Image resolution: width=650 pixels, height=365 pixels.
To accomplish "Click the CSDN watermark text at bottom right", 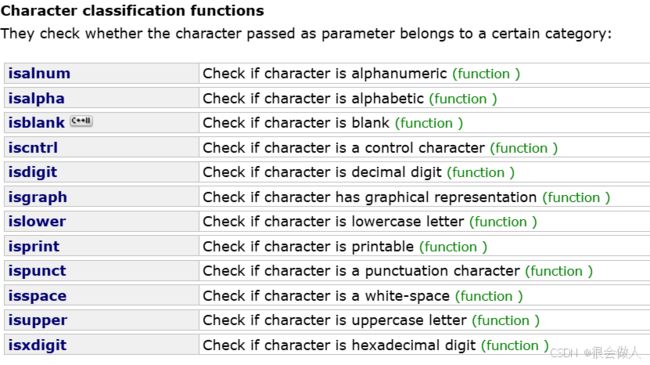I will click(596, 353).
